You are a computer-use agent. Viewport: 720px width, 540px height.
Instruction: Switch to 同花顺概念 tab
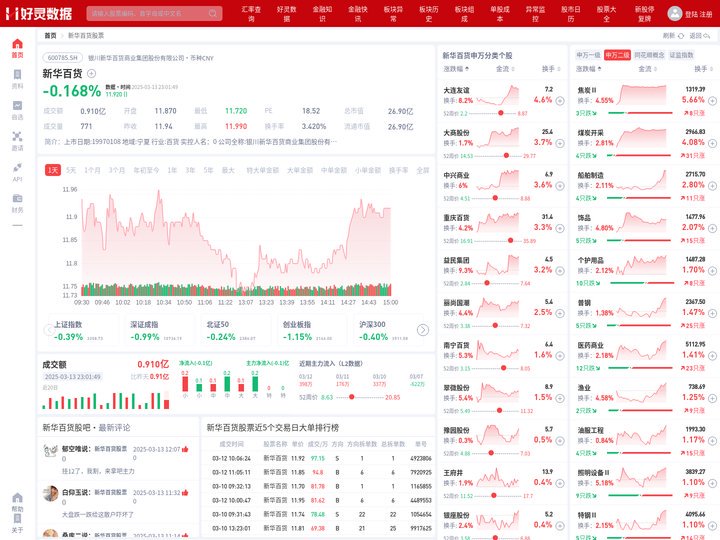point(649,55)
